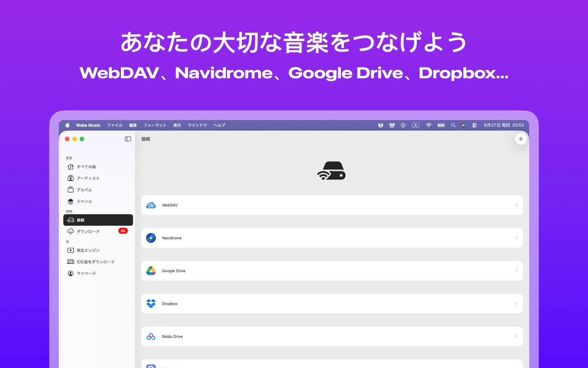Open the ファイル menu
The image size is (588, 368).
tap(115, 125)
